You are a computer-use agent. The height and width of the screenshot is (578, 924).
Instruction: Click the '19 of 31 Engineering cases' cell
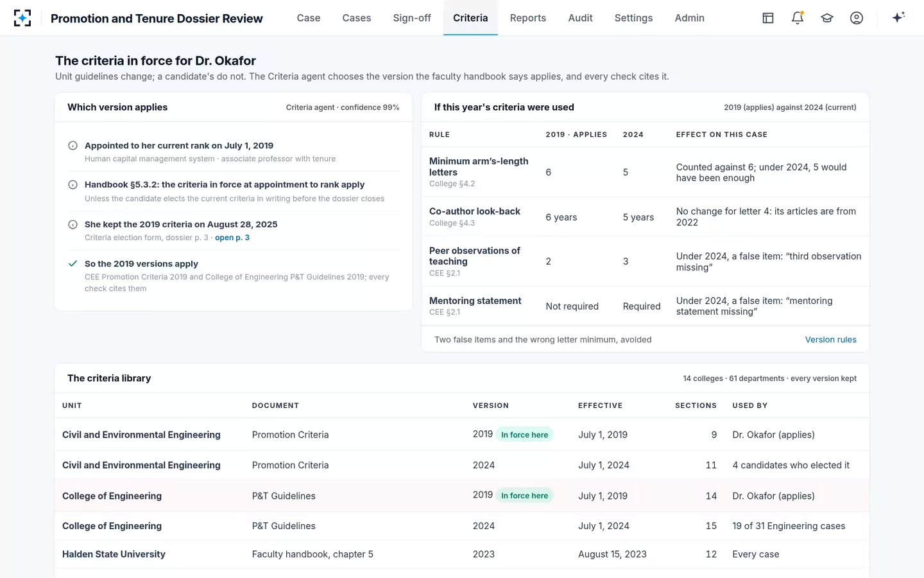[789, 526]
